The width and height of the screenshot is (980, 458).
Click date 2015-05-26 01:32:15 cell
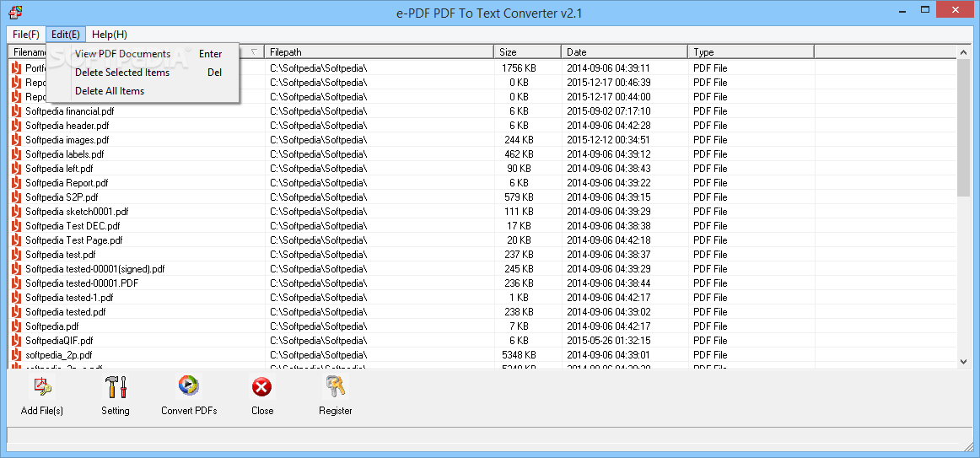[608, 341]
